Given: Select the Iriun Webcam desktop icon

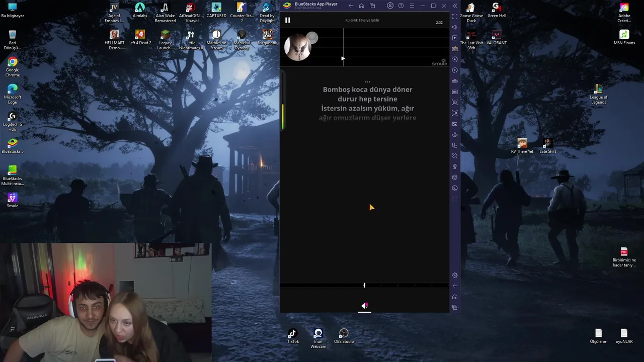Looking at the screenshot, I should [x=318, y=338].
